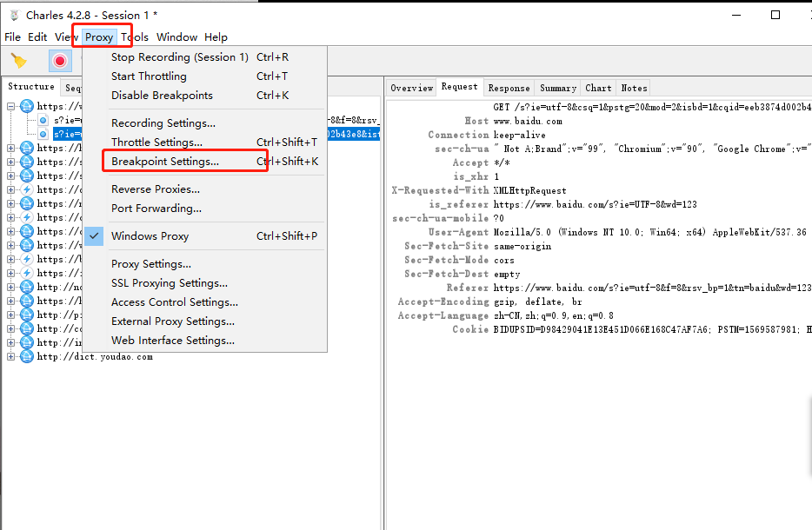Open the View menu

66,37
